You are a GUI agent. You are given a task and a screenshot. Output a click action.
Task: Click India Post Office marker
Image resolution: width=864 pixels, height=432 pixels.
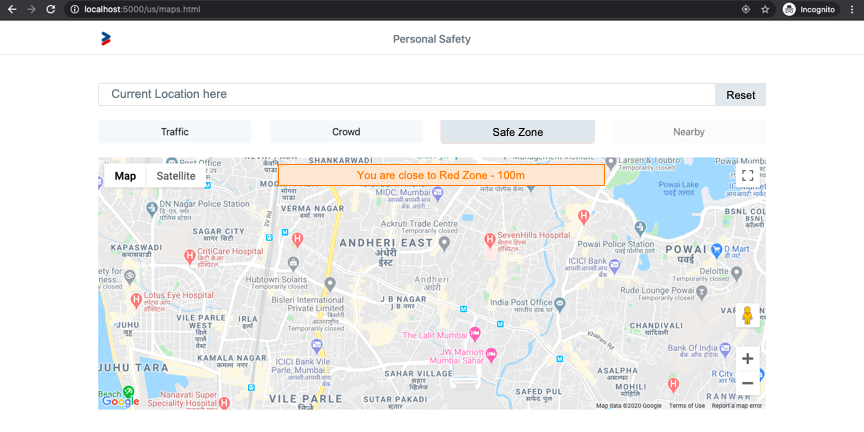[559, 302]
